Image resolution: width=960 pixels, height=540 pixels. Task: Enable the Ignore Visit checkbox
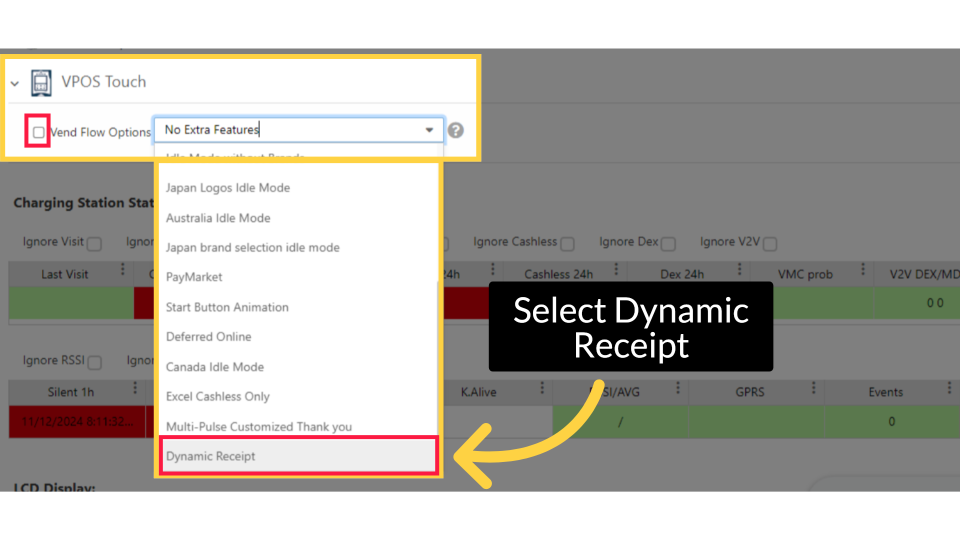(94, 244)
